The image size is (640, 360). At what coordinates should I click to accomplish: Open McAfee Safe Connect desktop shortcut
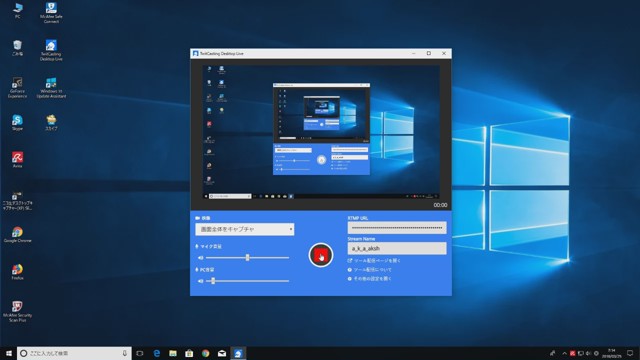click(51, 13)
